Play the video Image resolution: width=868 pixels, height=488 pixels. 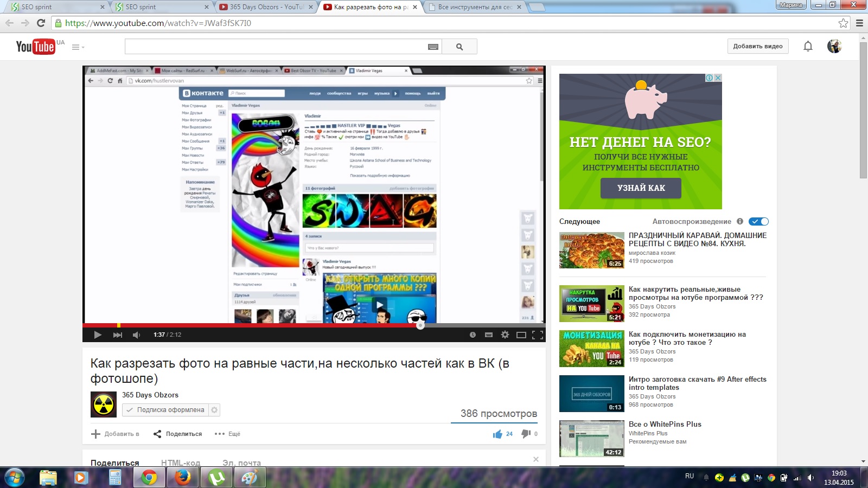point(98,335)
